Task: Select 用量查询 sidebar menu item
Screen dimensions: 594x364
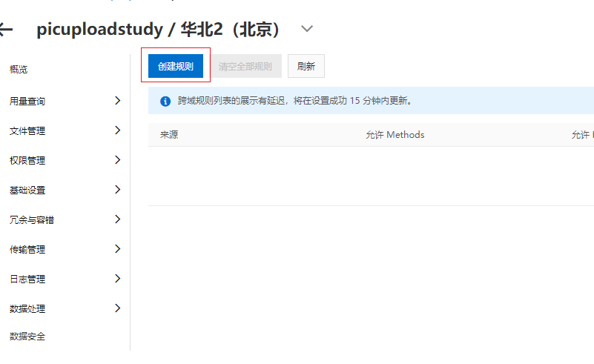Action: 27,101
